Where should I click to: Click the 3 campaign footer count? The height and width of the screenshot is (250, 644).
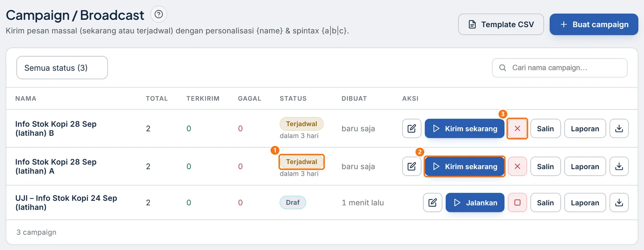36,232
